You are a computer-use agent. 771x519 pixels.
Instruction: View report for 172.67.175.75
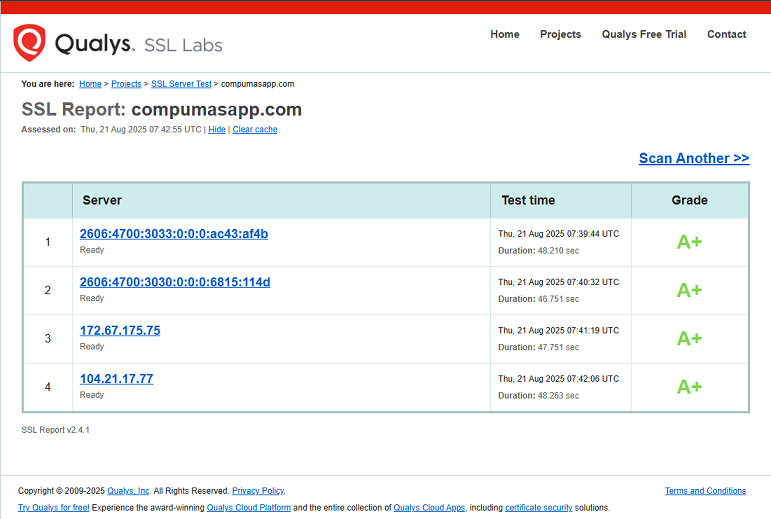coord(120,330)
